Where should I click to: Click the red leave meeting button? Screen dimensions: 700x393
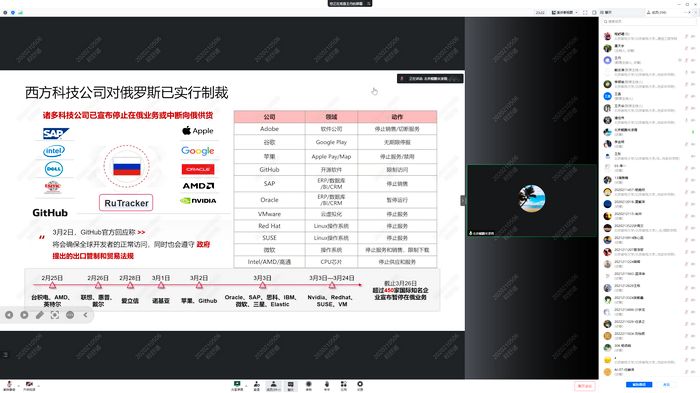(584, 385)
